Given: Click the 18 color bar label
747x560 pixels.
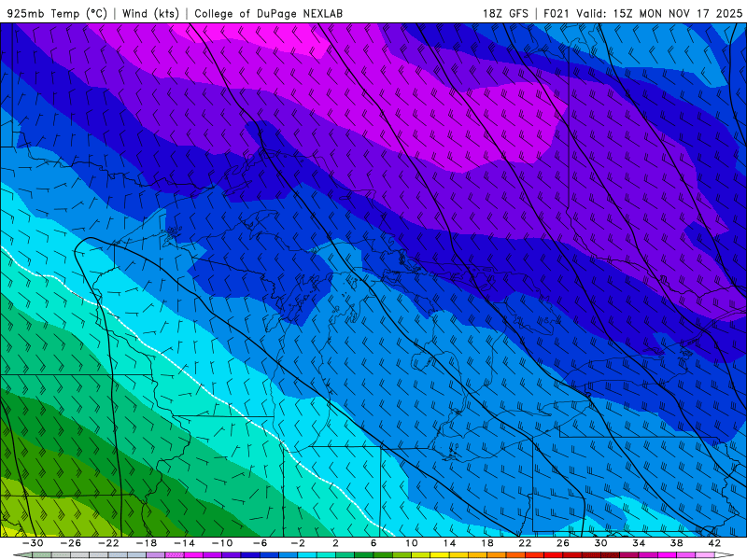Looking at the screenshot, I should (486, 543).
